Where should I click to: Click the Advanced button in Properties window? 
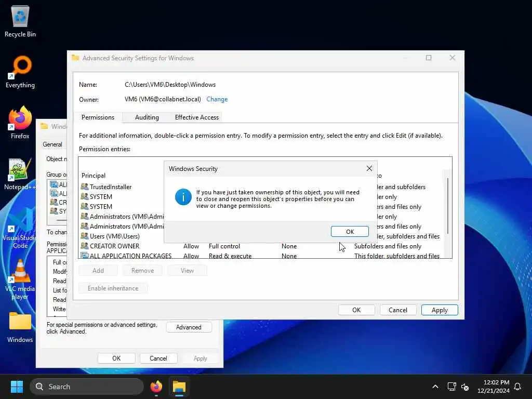189,327
